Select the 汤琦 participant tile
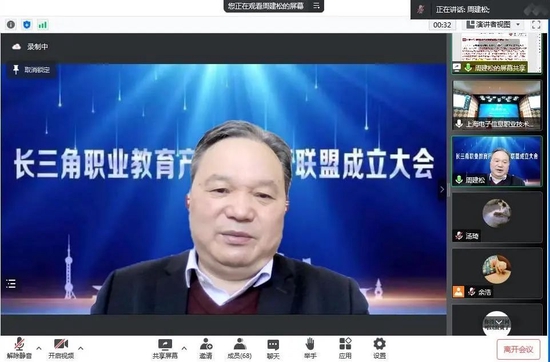 click(x=497, y=217)
